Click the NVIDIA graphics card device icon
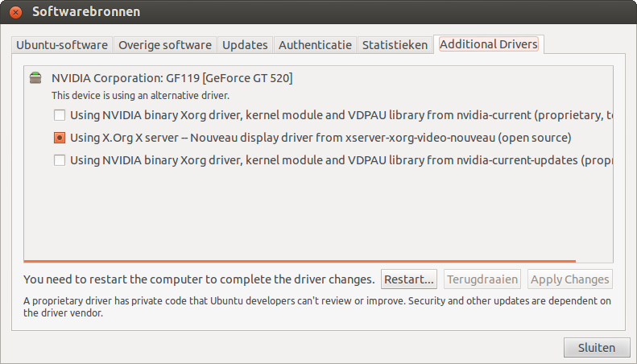 (x=35, y=78)
